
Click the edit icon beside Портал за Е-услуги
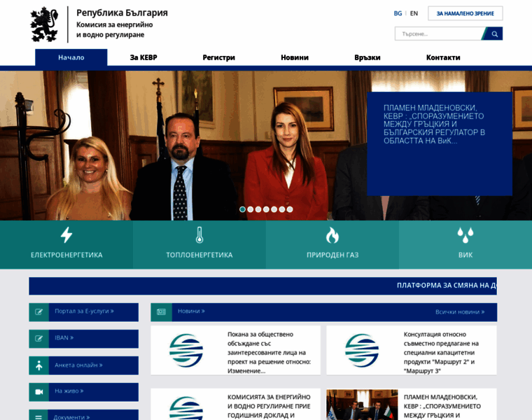(x=39, y=311)
